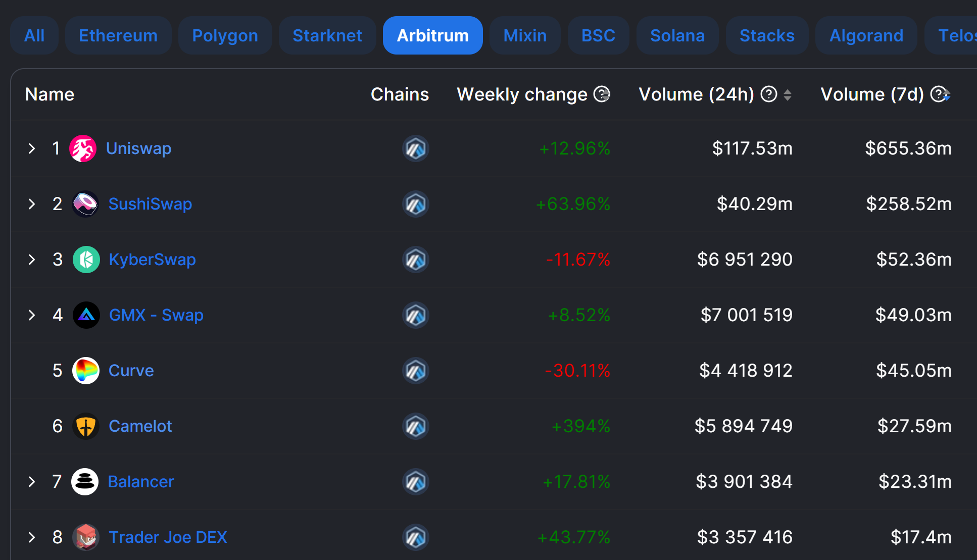Viewport: 977px width, 560px height.
Task: Click the Weekly change column header
Action: click(522, 94)
